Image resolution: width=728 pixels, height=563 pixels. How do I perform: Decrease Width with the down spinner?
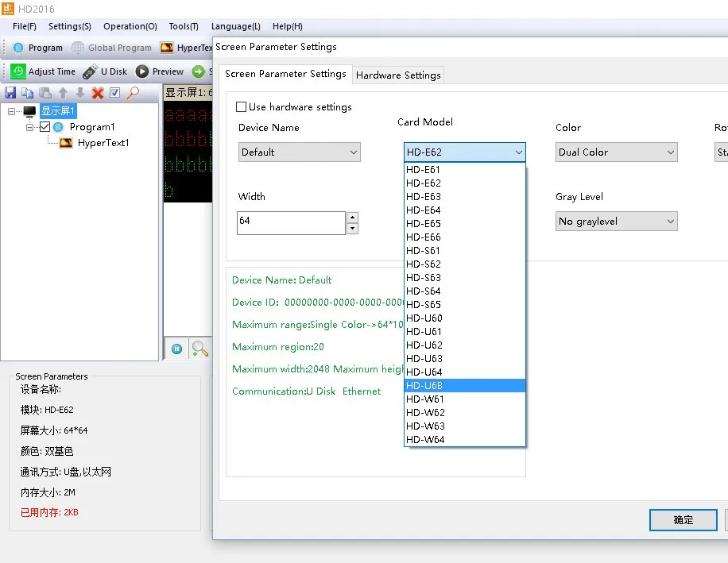(x=353, y=229)
